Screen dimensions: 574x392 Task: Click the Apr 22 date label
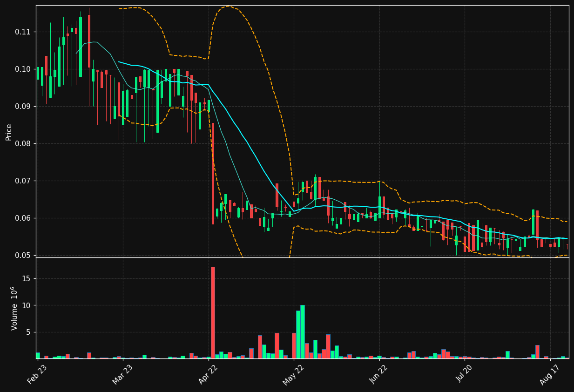(208, 374)
